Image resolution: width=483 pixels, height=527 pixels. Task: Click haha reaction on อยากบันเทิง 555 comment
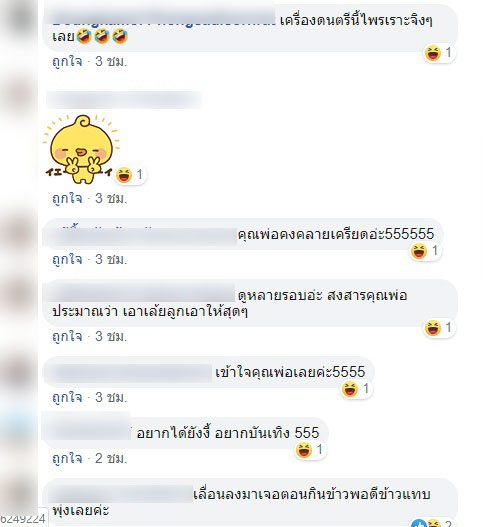coord(310,450)
